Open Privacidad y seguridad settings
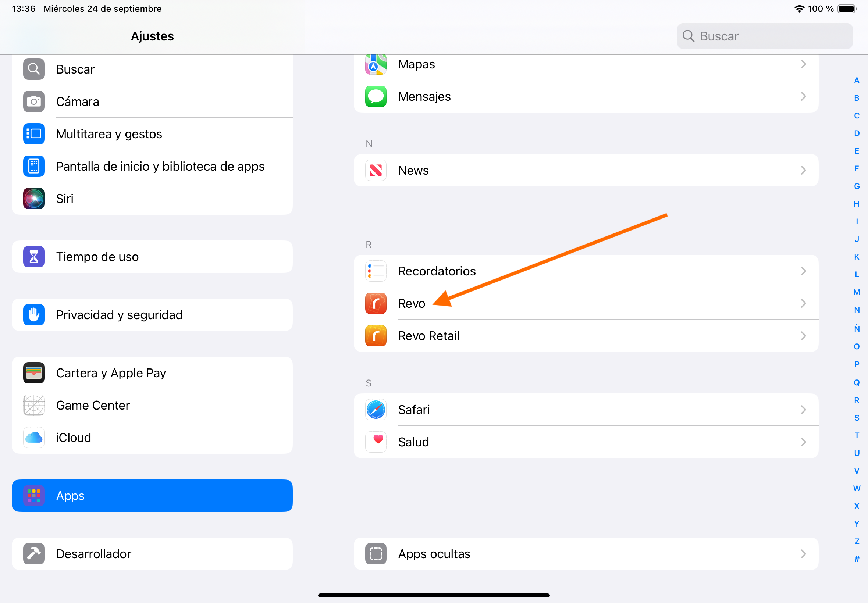 click(x=152, y=315)
